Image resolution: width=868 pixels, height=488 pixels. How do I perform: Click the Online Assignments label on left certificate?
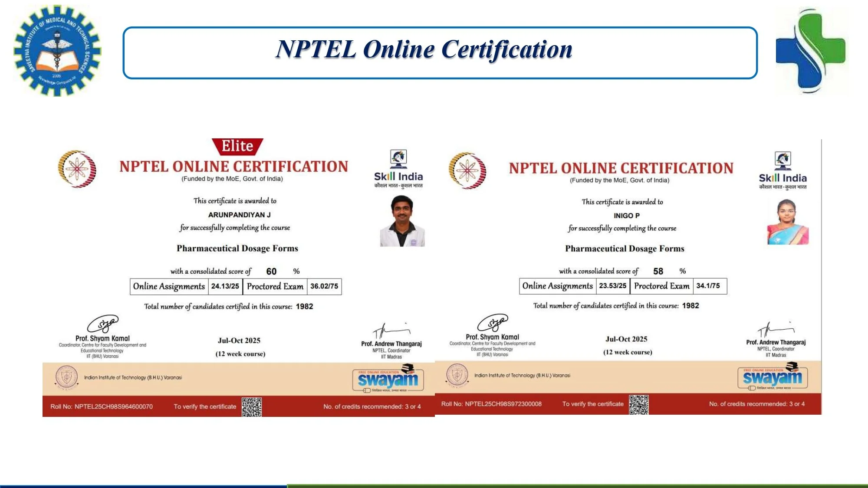[x=169, y=286]
